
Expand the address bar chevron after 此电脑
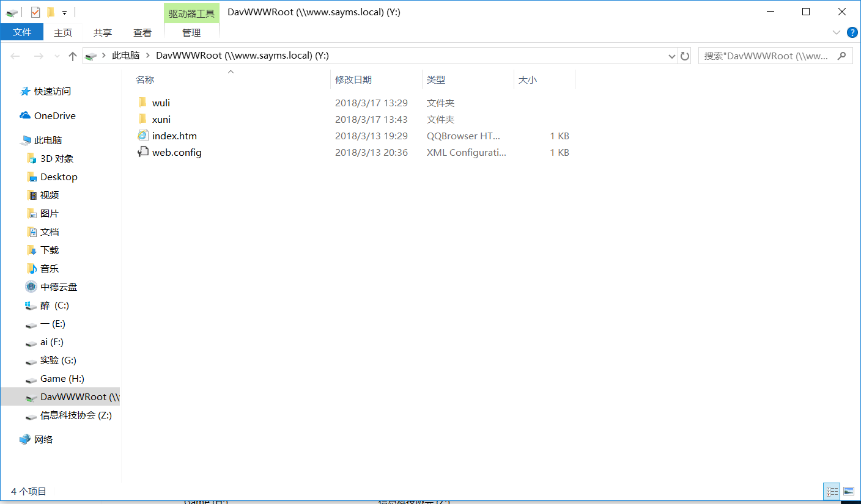[x=148, y=56]
